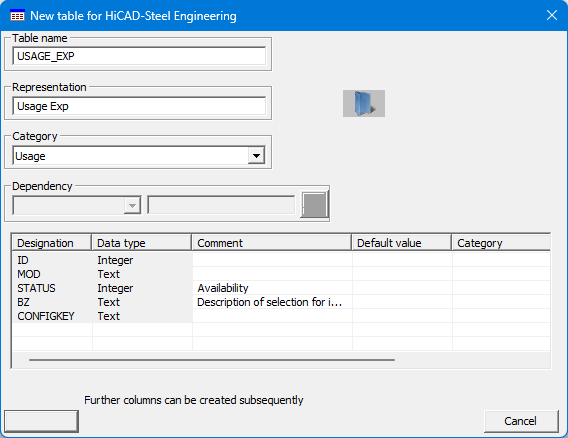Close the New table dialog
Viewport: 568px width, 438px height.
[552, 15]
